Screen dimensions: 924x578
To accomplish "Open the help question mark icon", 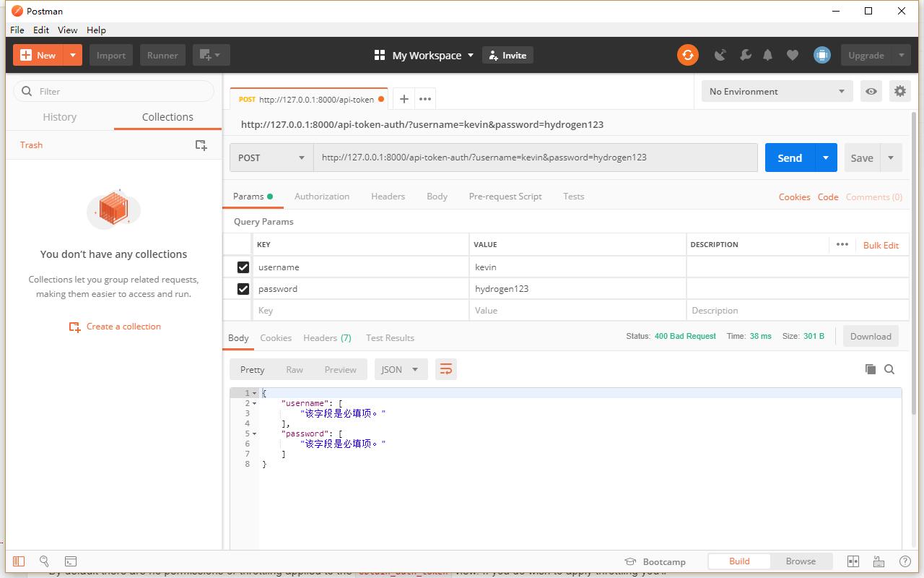I will (x=905, y=561).
